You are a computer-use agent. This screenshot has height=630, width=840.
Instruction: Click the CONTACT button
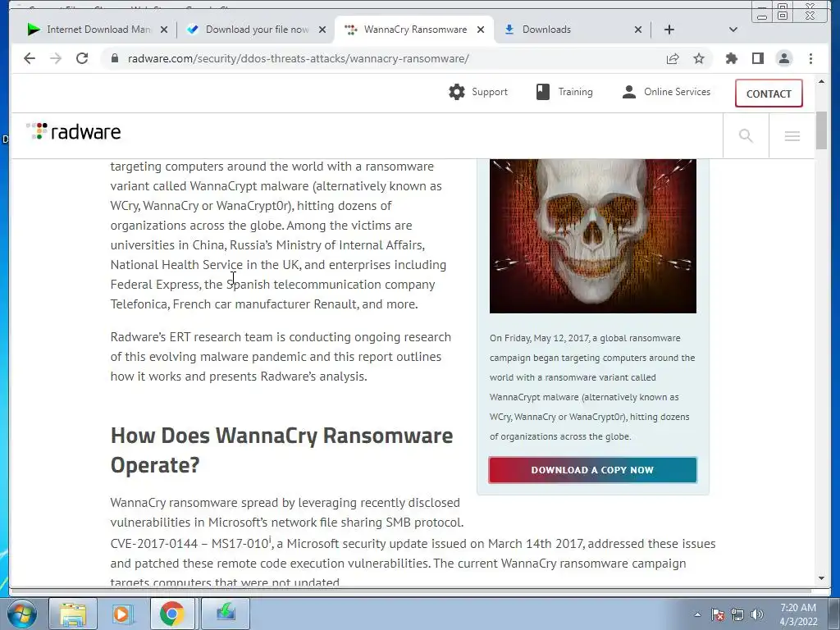(x=768, y=94)
